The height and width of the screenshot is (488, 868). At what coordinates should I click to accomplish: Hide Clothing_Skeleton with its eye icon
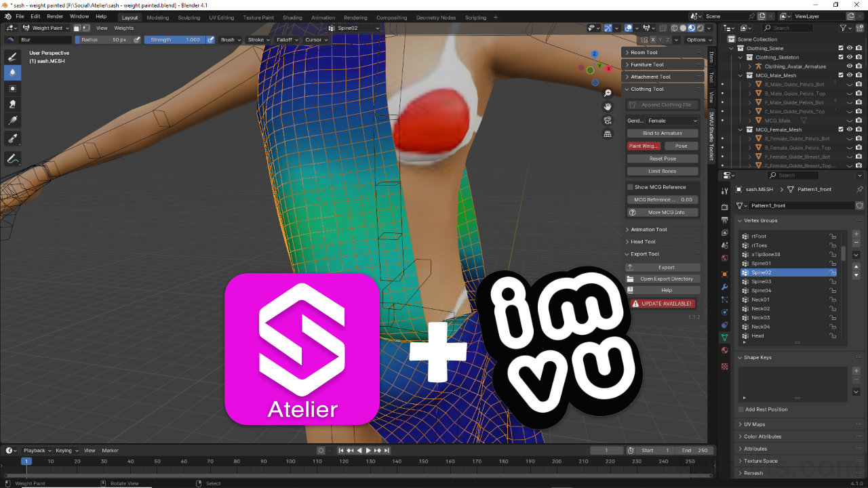coord(850,57)
